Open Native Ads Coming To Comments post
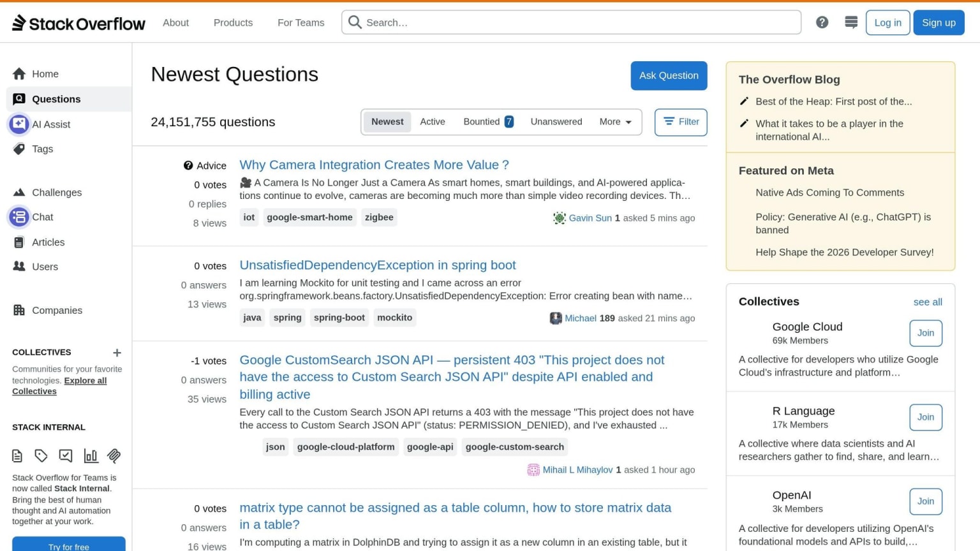This screenshot has width=980, height=551. (829, 193)
